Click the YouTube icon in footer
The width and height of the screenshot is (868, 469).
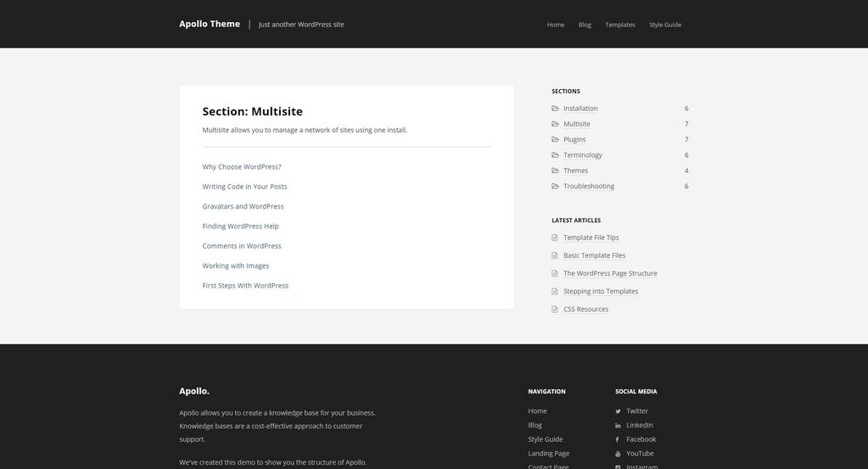click(618, 454)
